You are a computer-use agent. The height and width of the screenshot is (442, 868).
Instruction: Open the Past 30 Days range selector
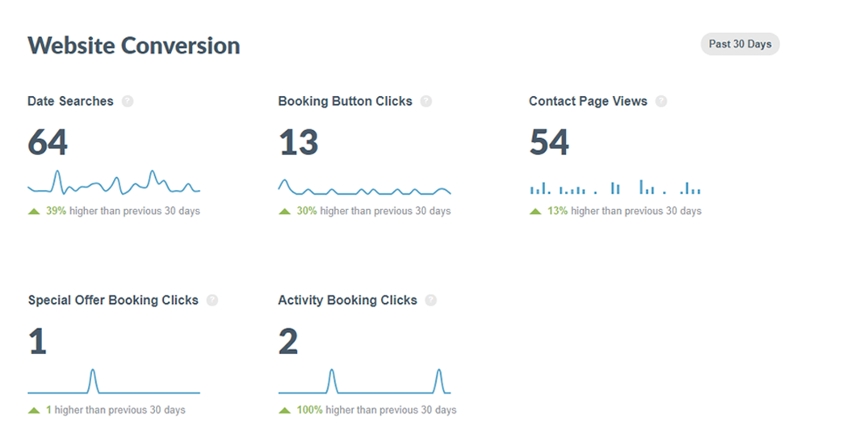pos(740,44)
